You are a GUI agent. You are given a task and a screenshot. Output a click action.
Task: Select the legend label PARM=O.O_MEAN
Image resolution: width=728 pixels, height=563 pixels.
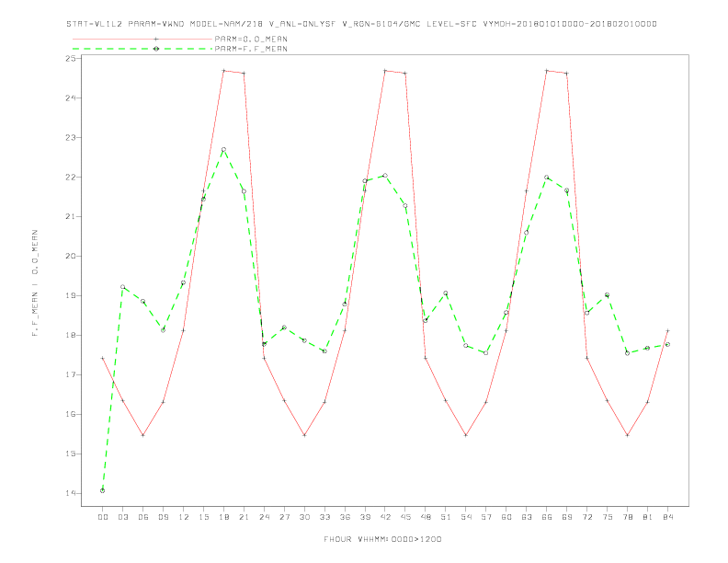tap(251, 39)
